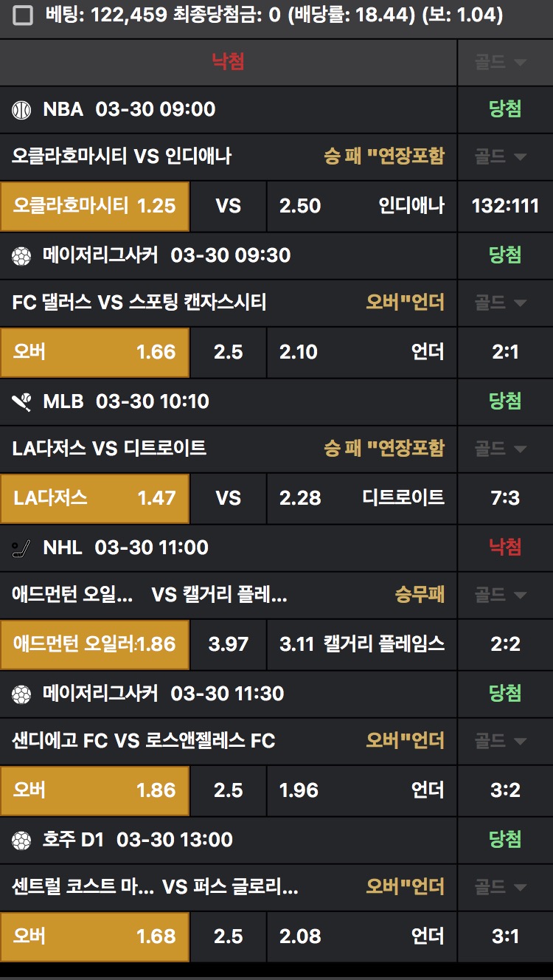Click the NHL hockey stick icon
Screen dimensions: 553x980
(x=22, y=548)
